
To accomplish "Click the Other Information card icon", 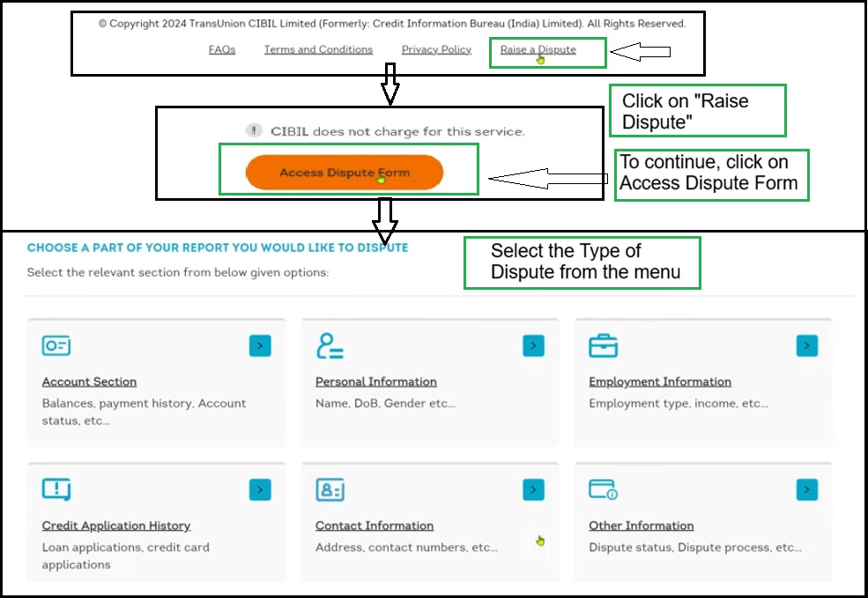I will coord(603,490).
